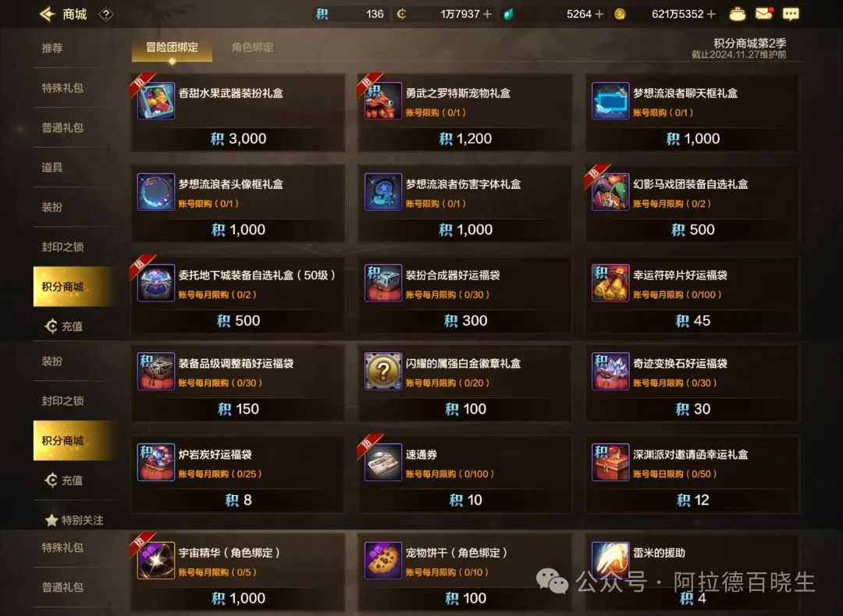
Task: Click the 香甜水果武器装扮礼盒 item icon
Action: (156, 101)
